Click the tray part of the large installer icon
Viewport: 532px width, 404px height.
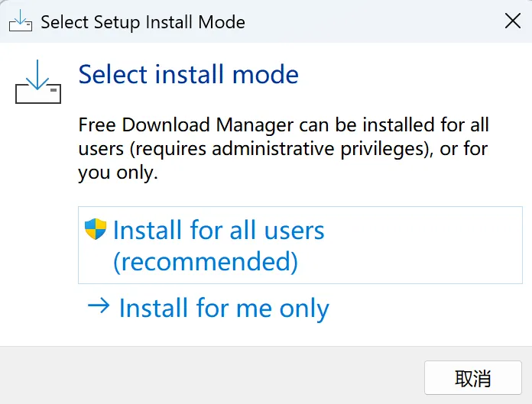coord(37,94)
